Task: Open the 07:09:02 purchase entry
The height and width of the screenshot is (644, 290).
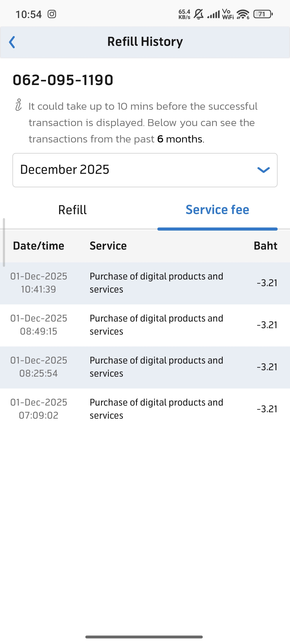Action: (x=145, y=409)
